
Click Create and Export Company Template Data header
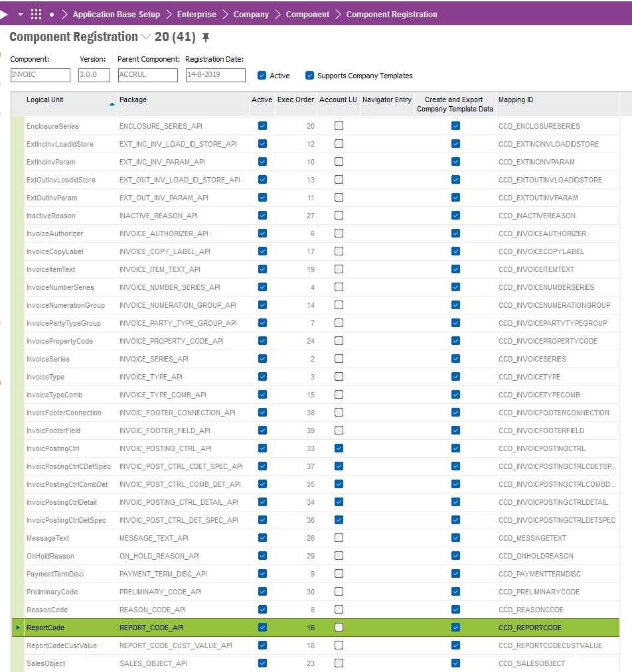click(x=455, y=104)
